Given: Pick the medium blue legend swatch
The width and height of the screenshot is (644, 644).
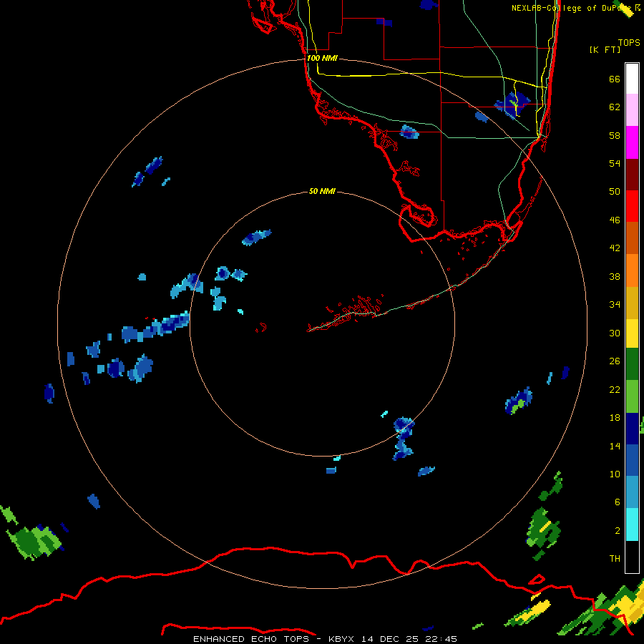Looking at the screenshot, I should pos(632,460).
